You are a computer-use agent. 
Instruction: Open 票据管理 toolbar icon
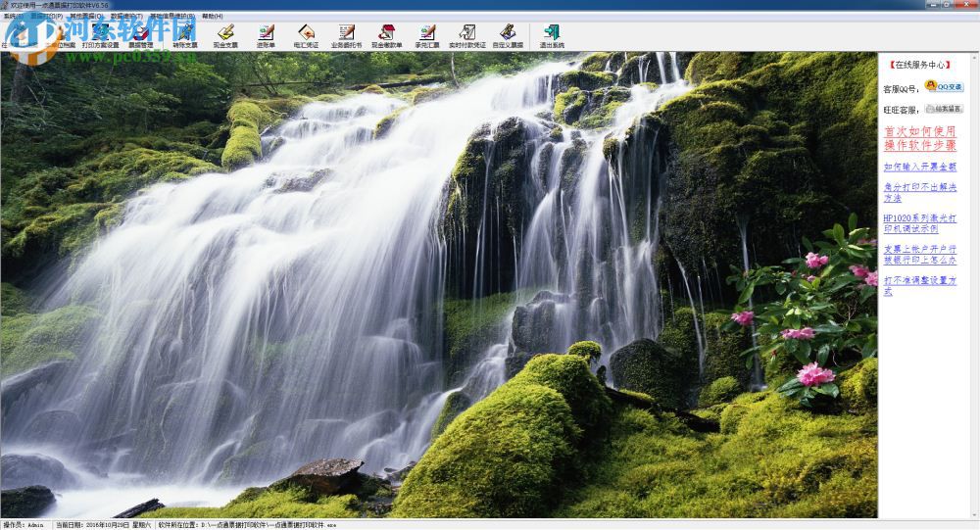tap(140, 36)
